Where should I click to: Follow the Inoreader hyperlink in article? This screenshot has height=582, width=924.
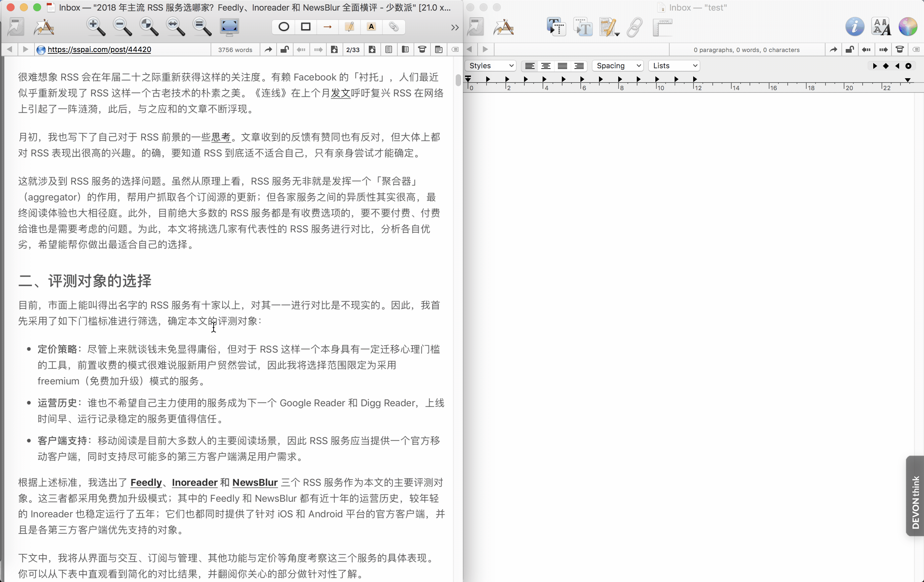(195, 482)
